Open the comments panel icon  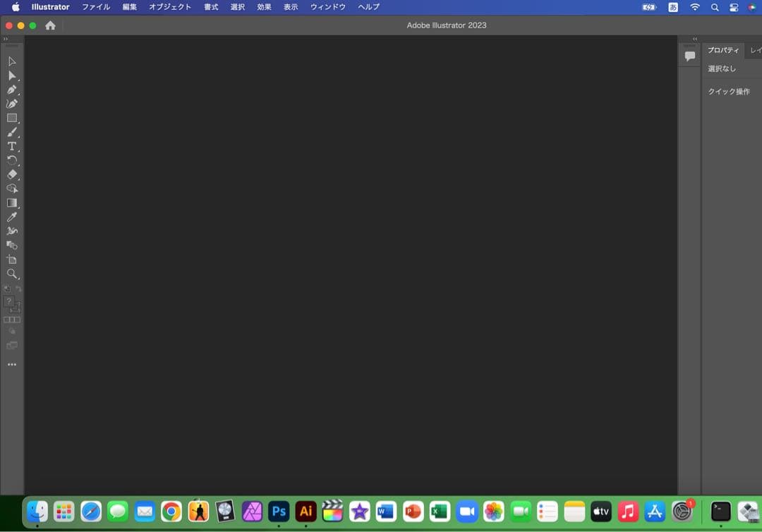(689, 54)
